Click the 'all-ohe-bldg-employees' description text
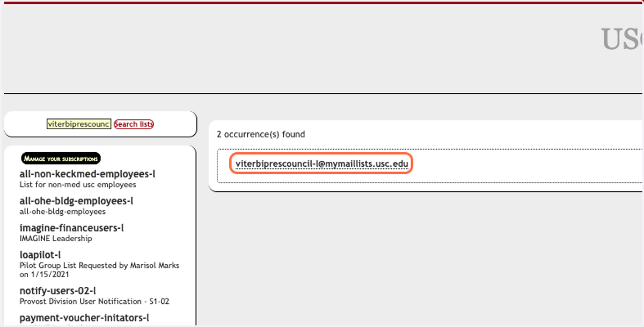Image resolution: width=644 pixels, height=327 pixels. point(62,212)
